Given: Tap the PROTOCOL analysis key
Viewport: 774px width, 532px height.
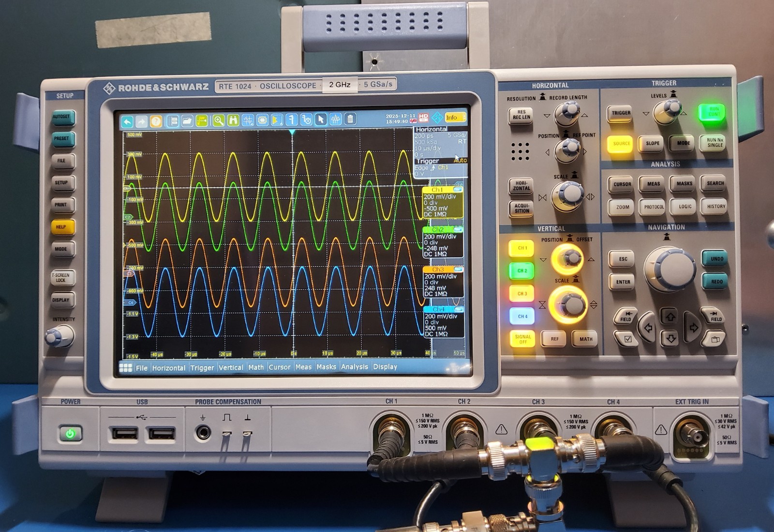Looking at the screenshot, I should [x=654, y=207].
